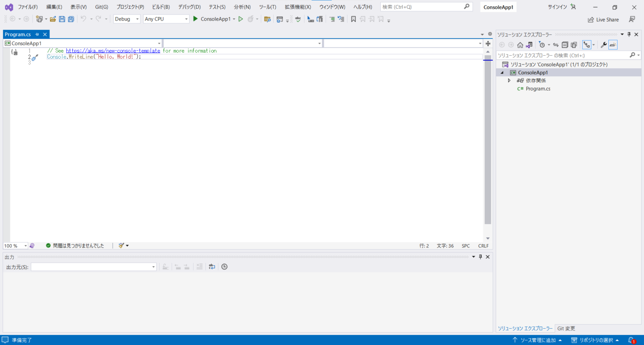The height and width of the screenshot is (345, 644).
Task: Click the Live Share button
Action: coord(603,19)
